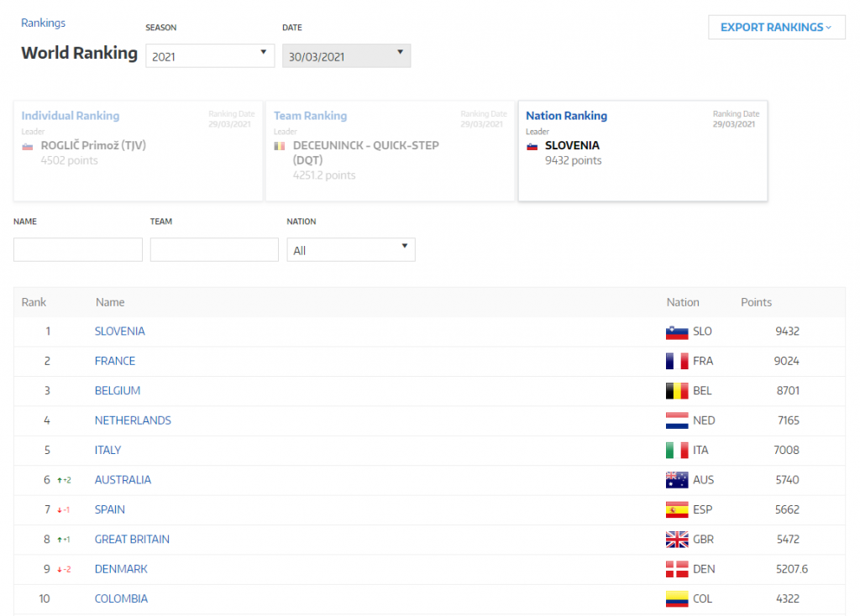Click the Great Britain flag icon
Viewport: 860px width, 616px height.
pos(677,540)
